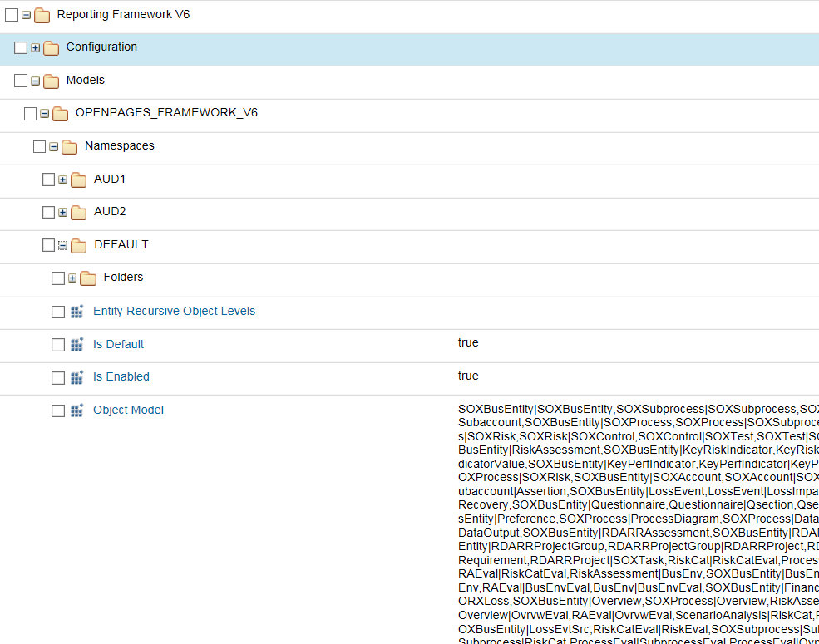
Task: Check the Is Enabled checkbox
Action: (x=58, y=378)
